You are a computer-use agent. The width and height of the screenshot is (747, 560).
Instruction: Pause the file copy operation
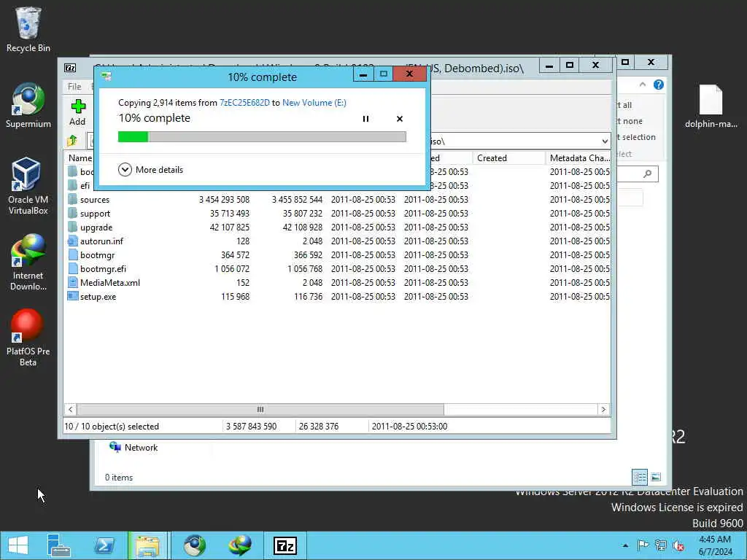(365, 119)
